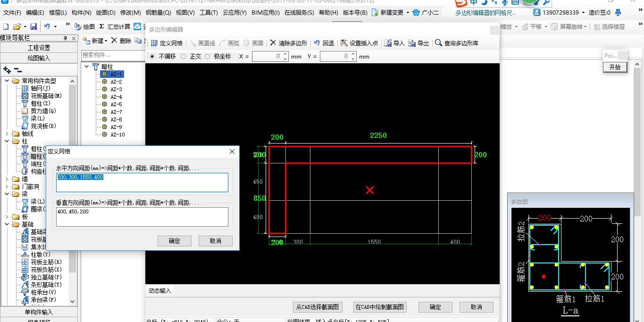Expand the 板 tree node
This screenshot has width=644, height=322.
[7, 217]
